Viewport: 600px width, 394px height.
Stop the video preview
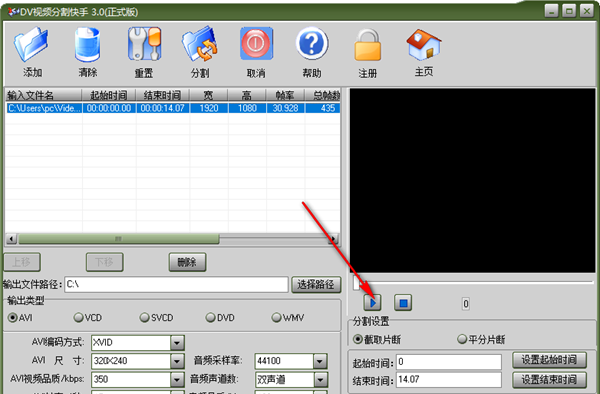pyautogui.click(x=403, y=303)
